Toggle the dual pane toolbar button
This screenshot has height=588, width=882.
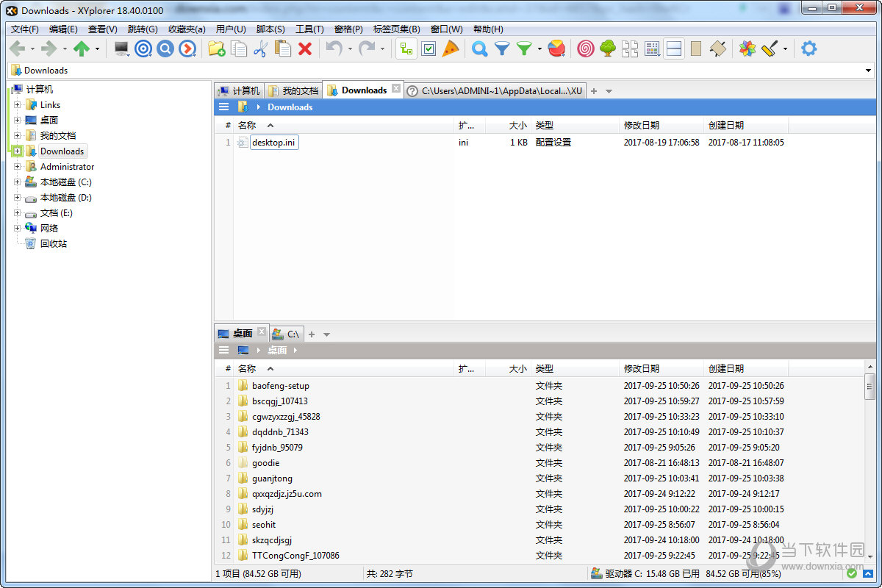click(674, 49)
